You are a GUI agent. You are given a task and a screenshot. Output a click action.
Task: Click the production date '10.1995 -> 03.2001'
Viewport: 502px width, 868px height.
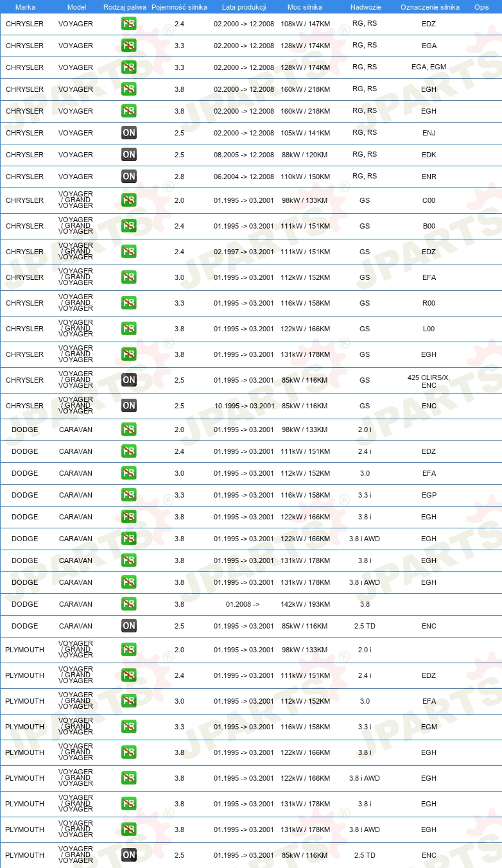pyautogui.click(x=244, y=406)
